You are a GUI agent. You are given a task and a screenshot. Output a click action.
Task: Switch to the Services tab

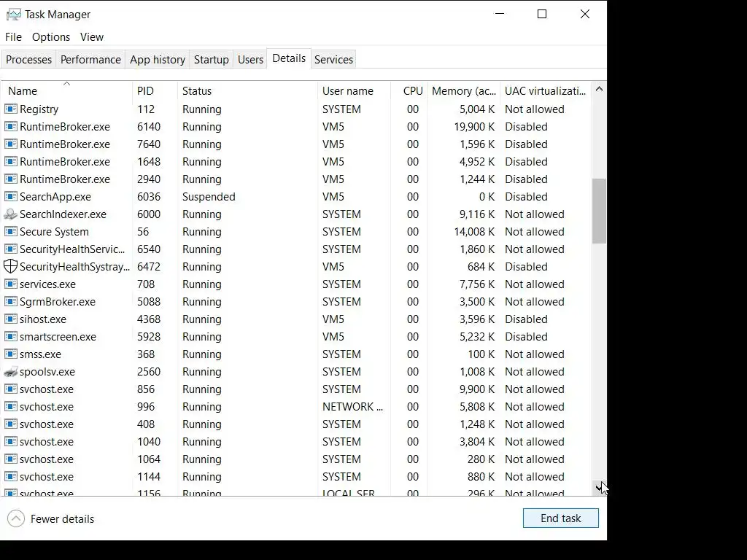[333, 60]
